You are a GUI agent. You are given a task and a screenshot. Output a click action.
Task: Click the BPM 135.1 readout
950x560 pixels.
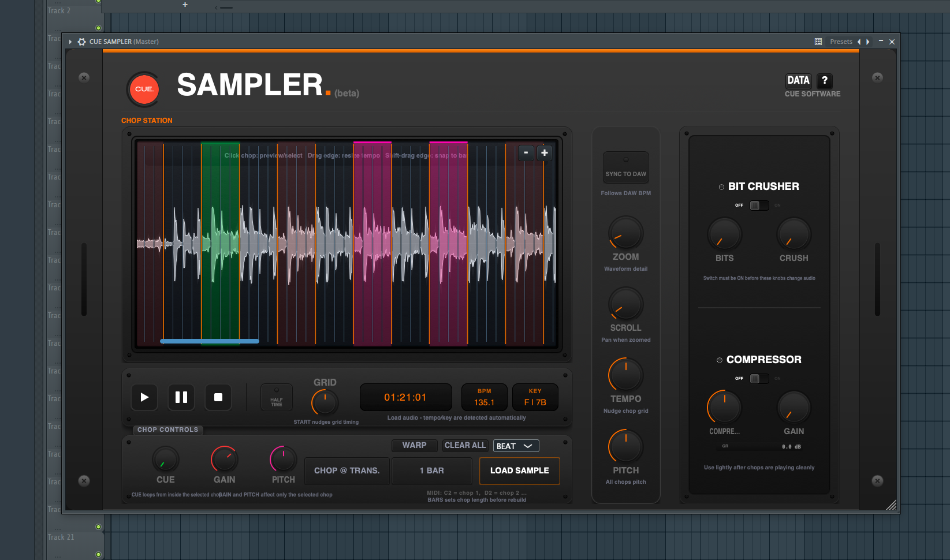pyautogui.click(x=485, y=397)
